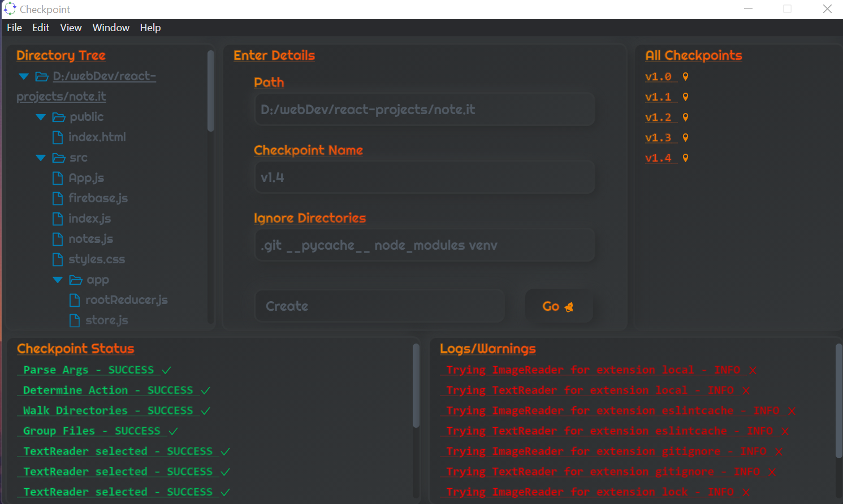Click the styles.css file icon
Image resolution: width=843 pixels, height=504 pixels.
(58, 259)
